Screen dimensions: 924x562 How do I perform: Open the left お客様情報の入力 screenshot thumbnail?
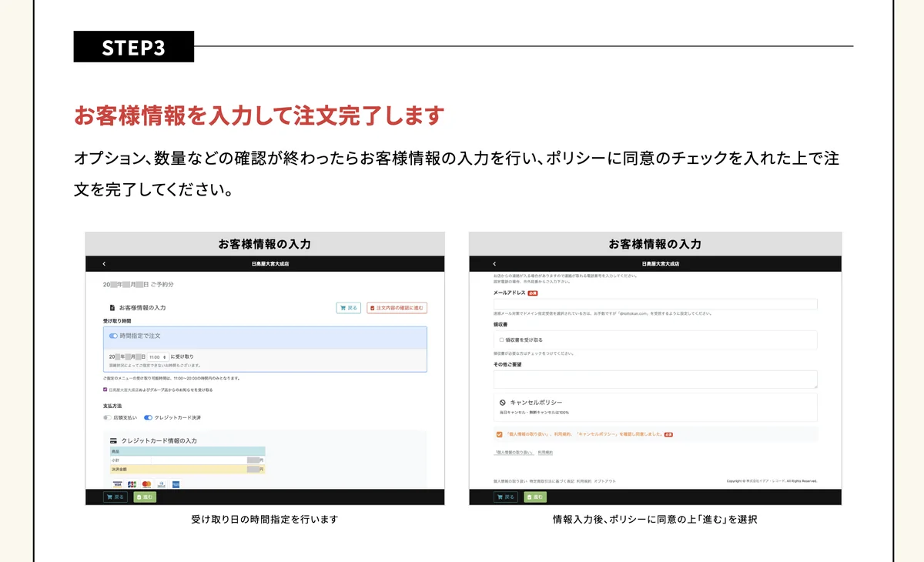coord(265,369)
